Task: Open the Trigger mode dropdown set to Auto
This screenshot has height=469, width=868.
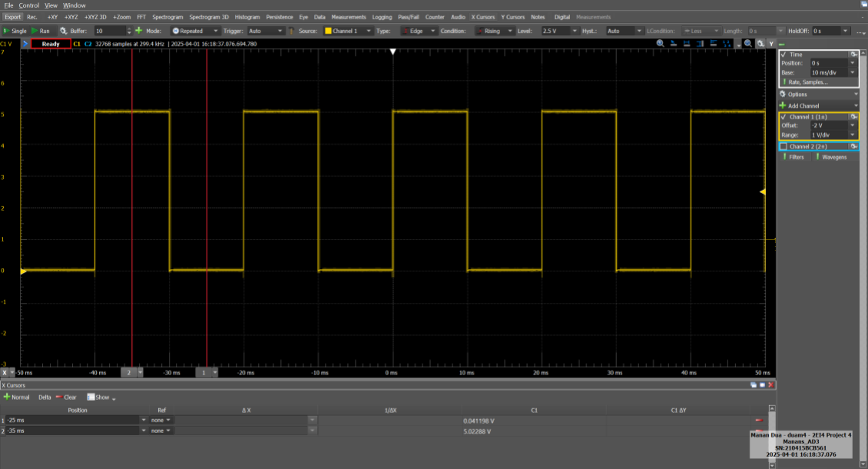Action: pos(264,31)
